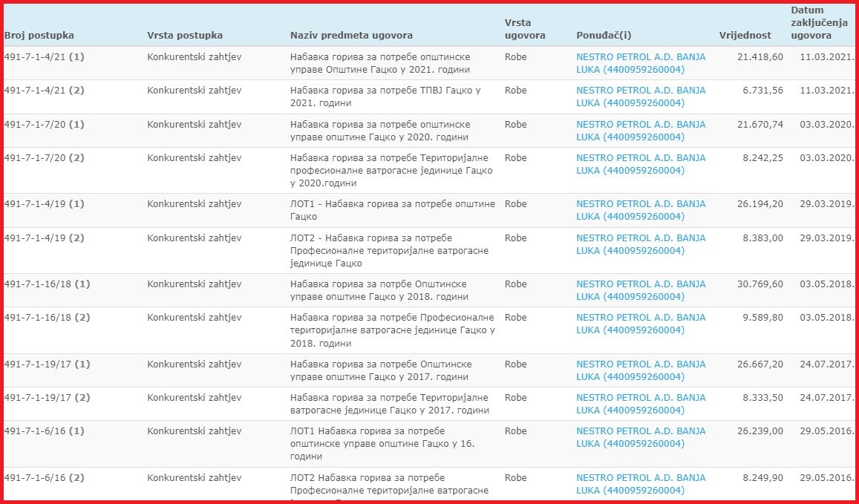This screenshot has height=504, width=859.
Task: Select the ЛОТ1 Набавка горива општине Гацко cell
Action: click(x=392, y=210)
